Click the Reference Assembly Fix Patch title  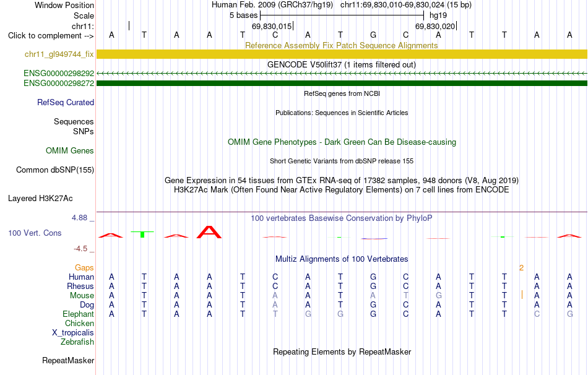(342, 45)
